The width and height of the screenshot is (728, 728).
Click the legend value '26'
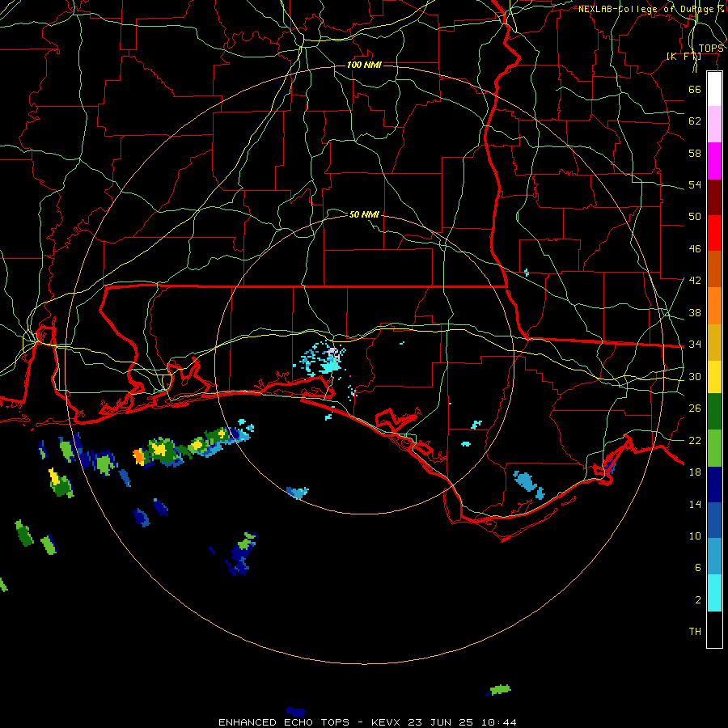click(695, 408)
